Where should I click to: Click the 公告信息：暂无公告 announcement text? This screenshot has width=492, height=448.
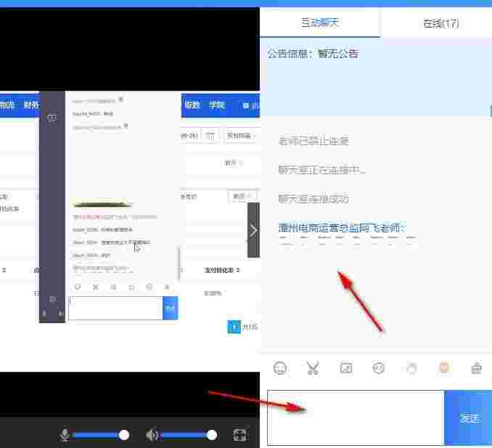(x=313, y=54)
